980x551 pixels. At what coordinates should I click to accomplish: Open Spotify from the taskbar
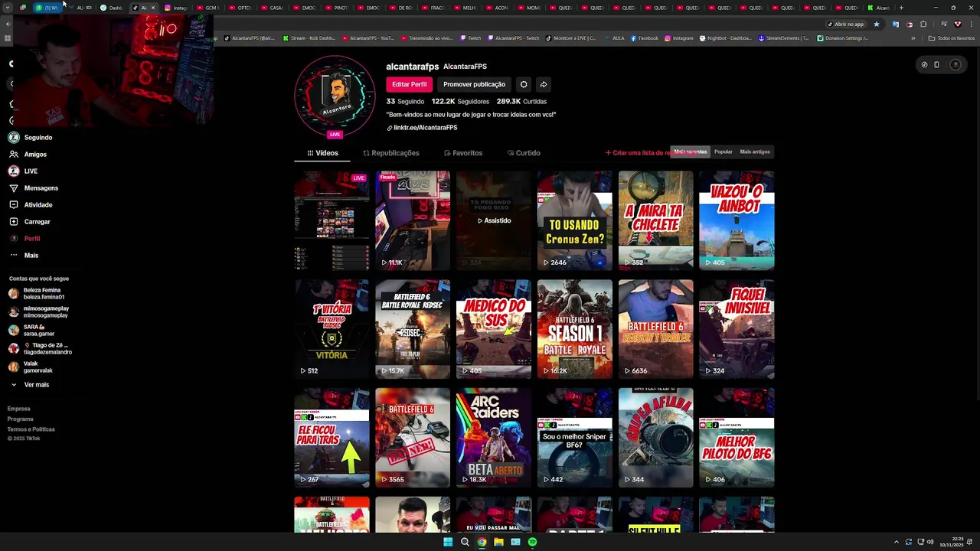pos(532,542)
